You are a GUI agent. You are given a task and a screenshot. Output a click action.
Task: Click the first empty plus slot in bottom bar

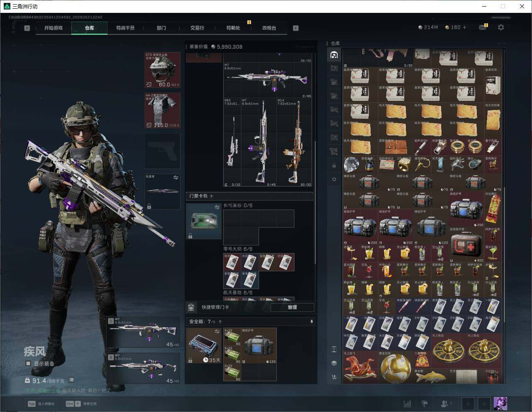click(x=468, y=403)
